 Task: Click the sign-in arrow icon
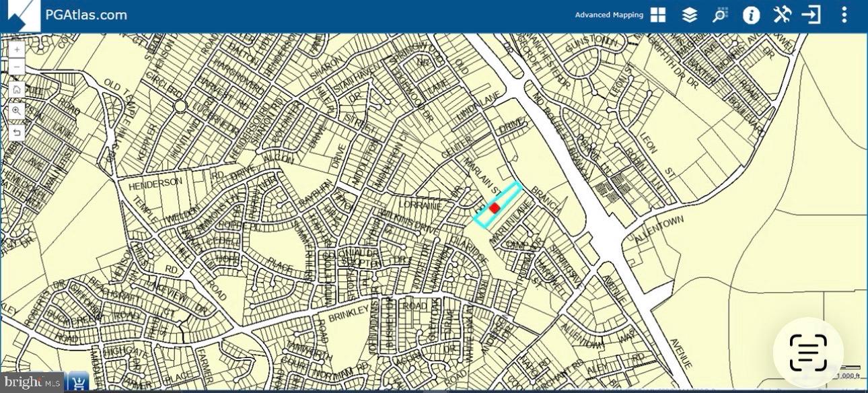[811, 15]
